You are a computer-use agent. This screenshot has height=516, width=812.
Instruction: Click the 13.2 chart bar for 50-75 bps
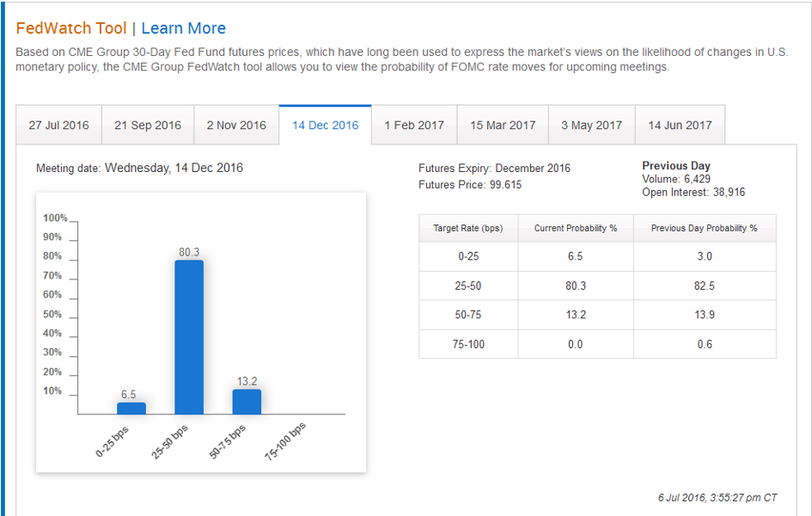point(247,402)
